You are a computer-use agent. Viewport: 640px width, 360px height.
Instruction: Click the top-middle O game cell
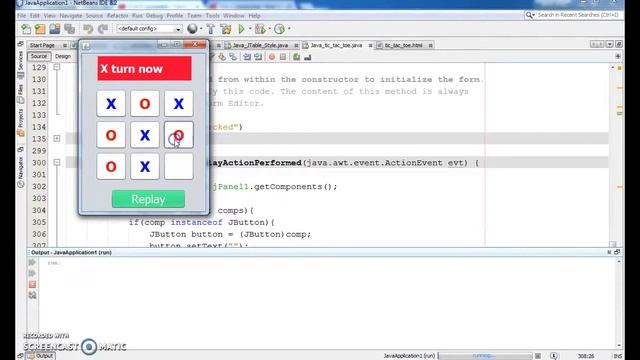tap(145, 104)
